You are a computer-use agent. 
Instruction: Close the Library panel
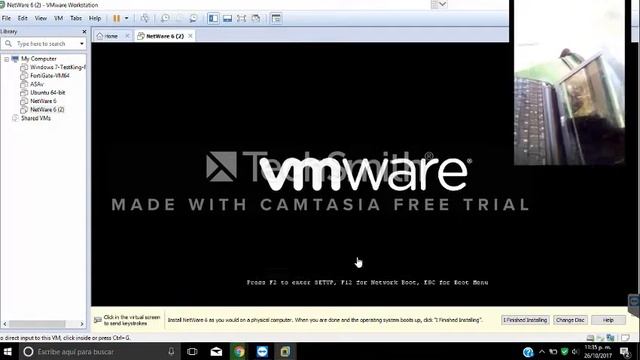[84, 31]
